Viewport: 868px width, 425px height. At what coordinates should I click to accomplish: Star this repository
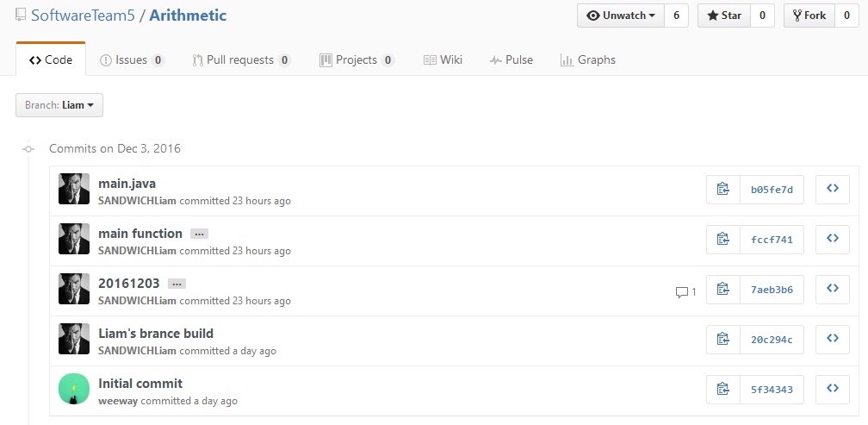click(x=724, y=16)
